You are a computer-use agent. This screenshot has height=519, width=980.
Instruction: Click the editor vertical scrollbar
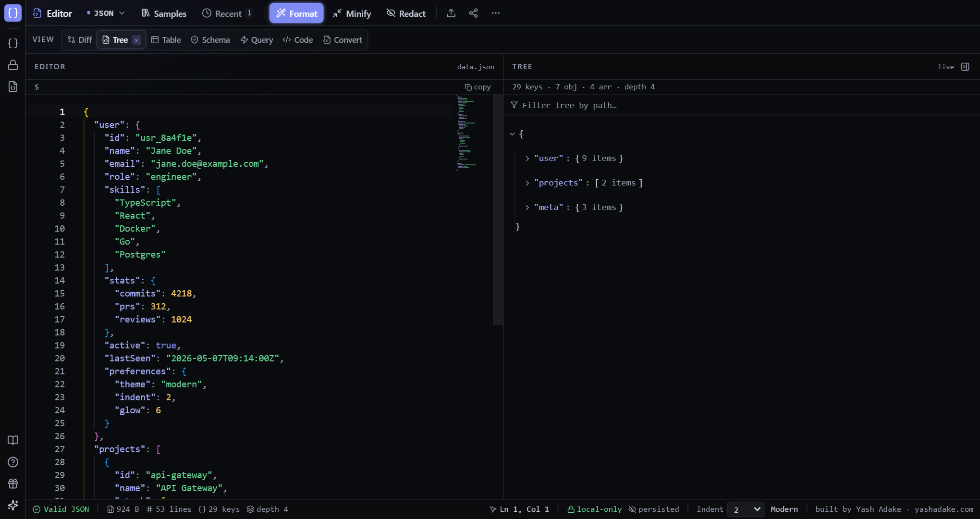pyautogui.click(x=498, y=210)
